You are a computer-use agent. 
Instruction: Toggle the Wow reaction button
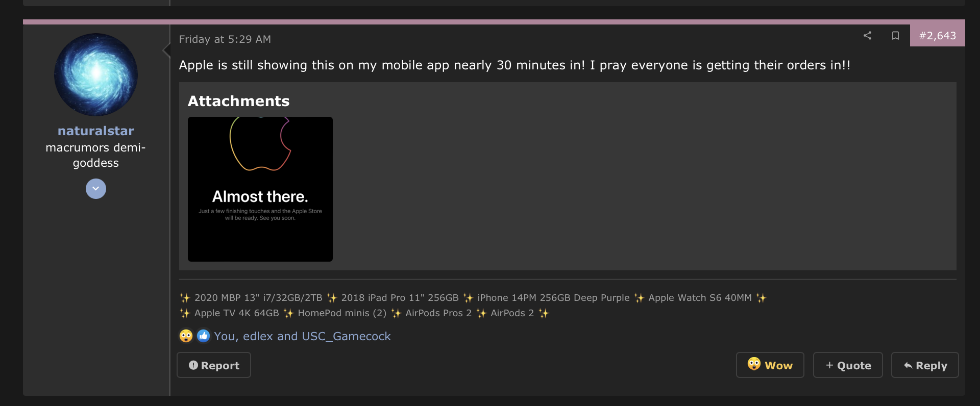click(770, 365)
